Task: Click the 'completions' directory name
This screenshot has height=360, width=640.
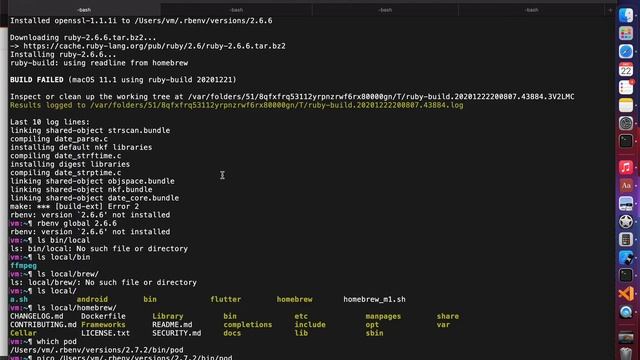Action: 248,324
